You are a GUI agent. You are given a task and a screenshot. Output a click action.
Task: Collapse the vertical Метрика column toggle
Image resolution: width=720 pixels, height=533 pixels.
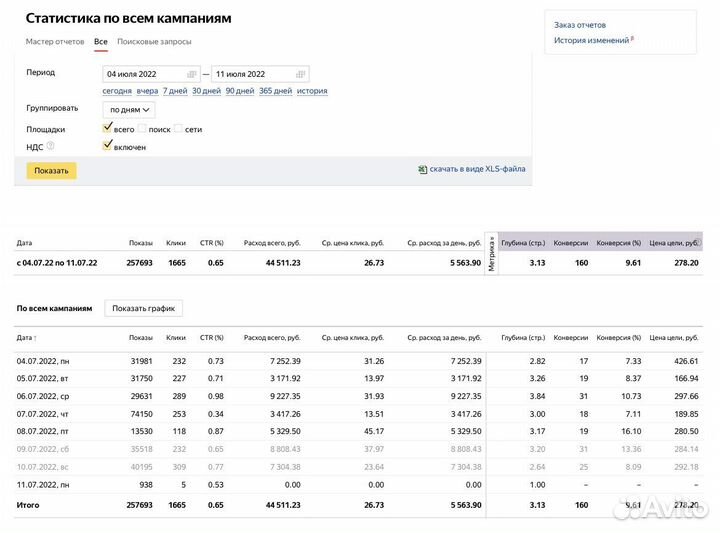[x=491, y=252]
